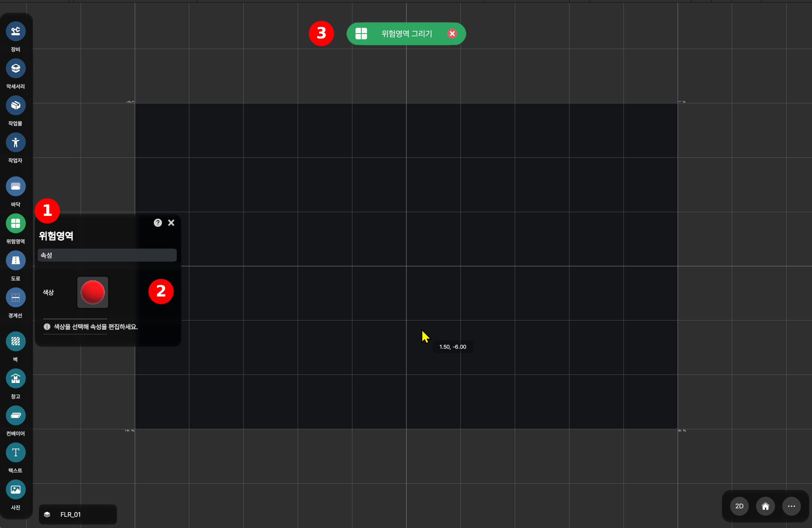Viewport: 812px width, 528px height.
Task: Select the 컨베이어 conveyor tool
Action: pyautogui.click(x=15, y=415)
